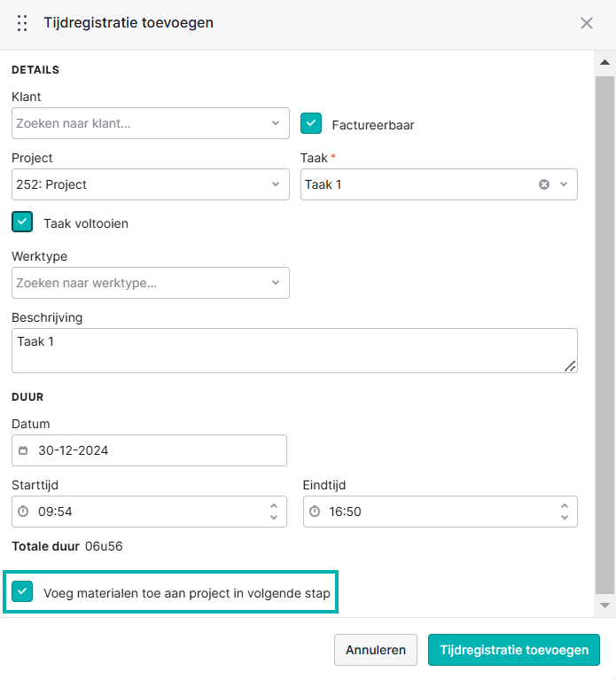Expand the Project 252 dropdown
The width and height of the screenshot is (616, 680).
(x=151, y=184)
